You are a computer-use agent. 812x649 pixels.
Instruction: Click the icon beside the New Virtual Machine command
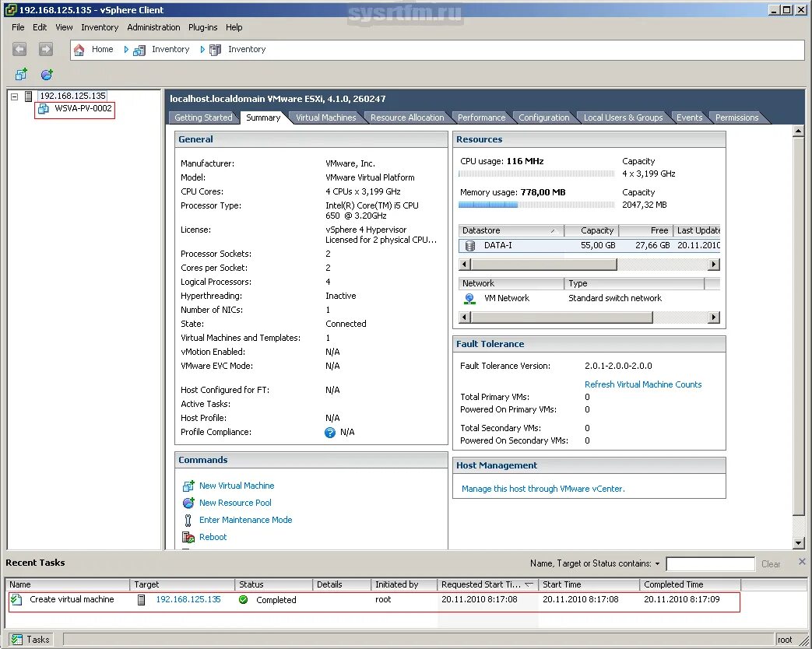coord(188,486)
